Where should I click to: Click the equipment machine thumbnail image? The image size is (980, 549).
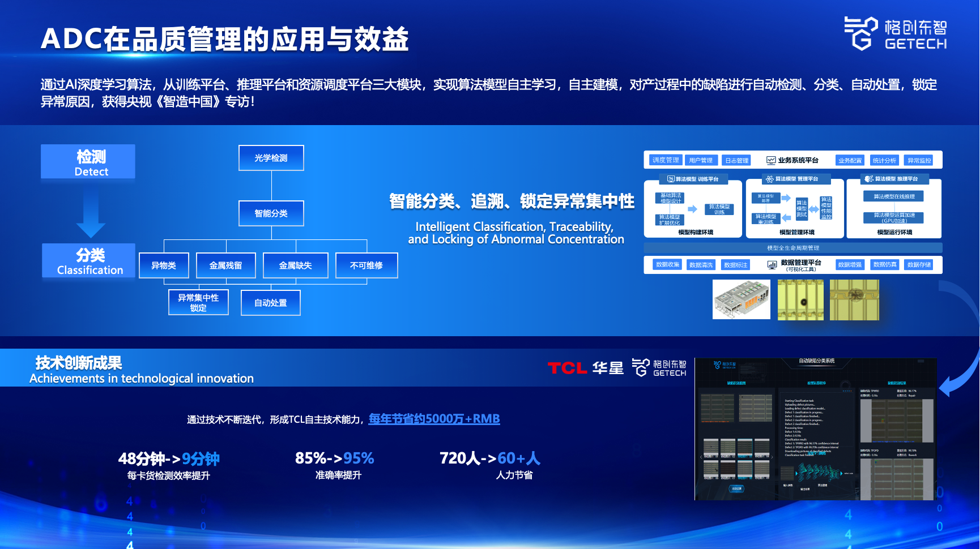pyautogui.click(x=741, y=299)
